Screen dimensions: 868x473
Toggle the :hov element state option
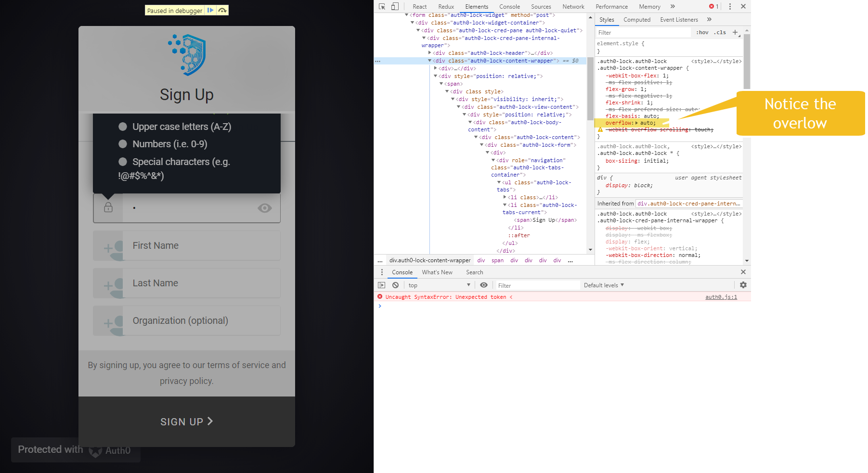tap(702, 32)
